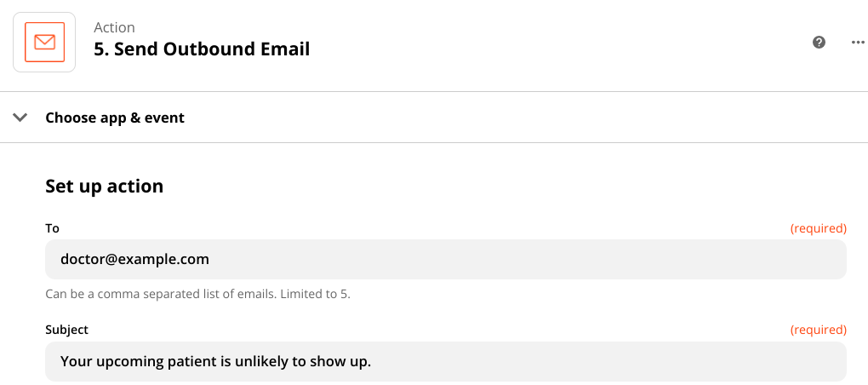Click the orange envelope email app icon
This screenshot has width=868, height=385.
(x=44, y=42)
